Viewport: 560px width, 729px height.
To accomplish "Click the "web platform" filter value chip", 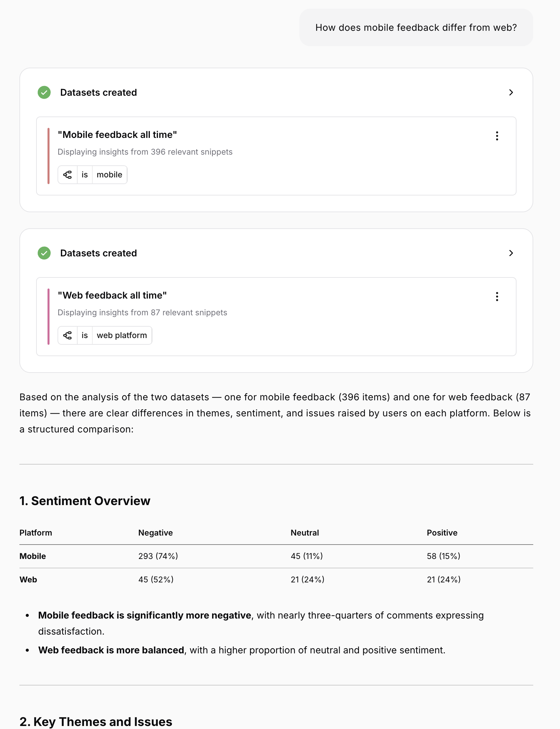I will coord(122,335).
